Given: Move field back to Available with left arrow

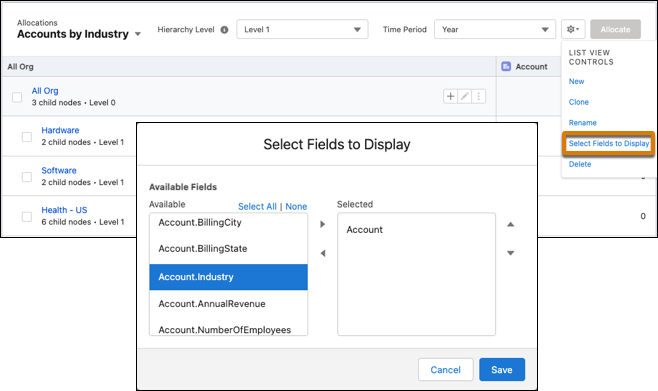Looking at the screenshot, I should 322,253.
